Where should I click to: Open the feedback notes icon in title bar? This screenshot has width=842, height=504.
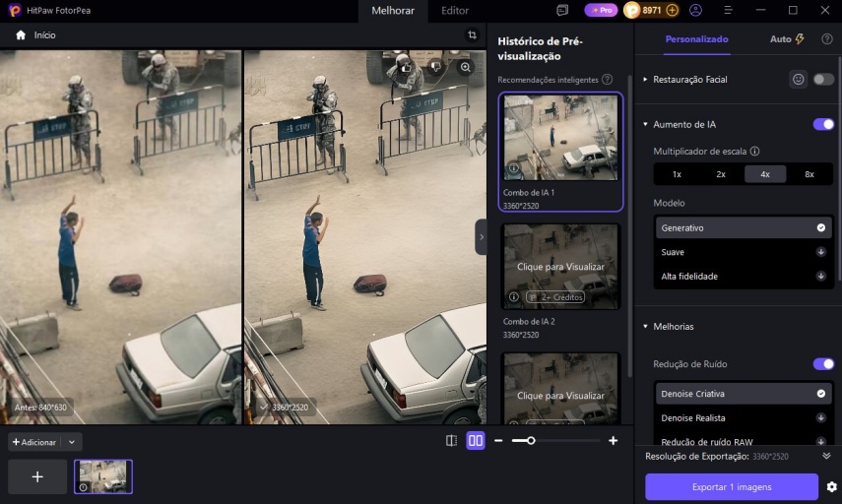562,10
